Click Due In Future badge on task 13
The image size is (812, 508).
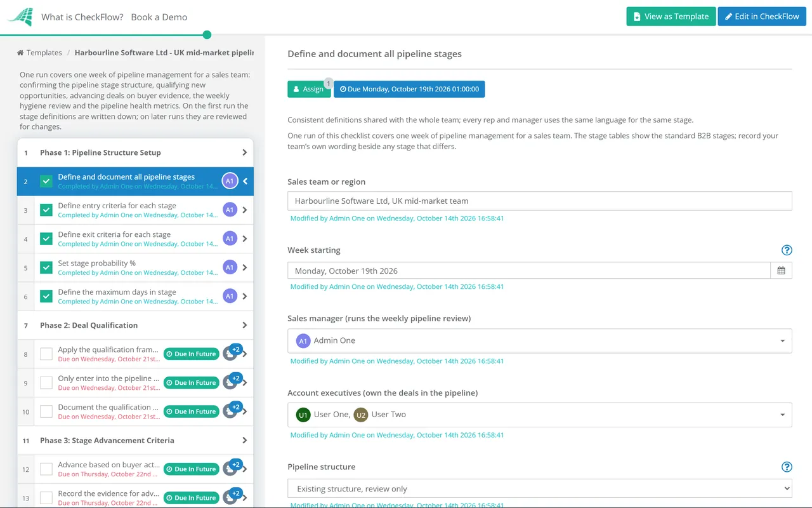tap(191, 498)
